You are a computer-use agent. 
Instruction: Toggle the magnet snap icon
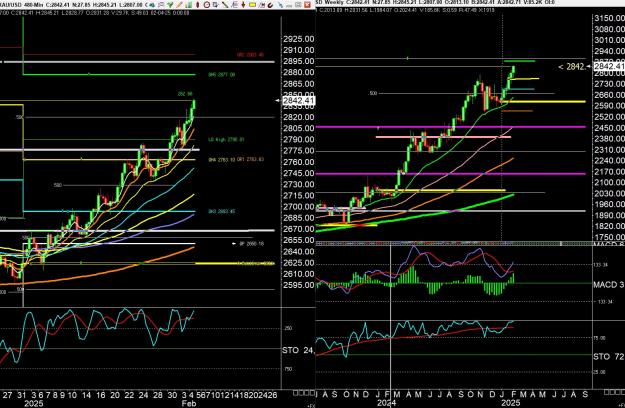pyautogui.click(x=271, y=5)
